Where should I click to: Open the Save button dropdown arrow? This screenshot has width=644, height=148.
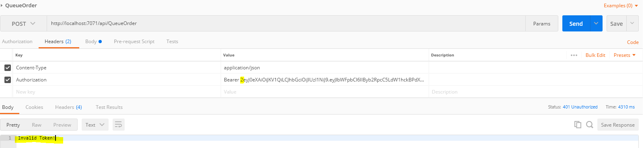[632, 23]
